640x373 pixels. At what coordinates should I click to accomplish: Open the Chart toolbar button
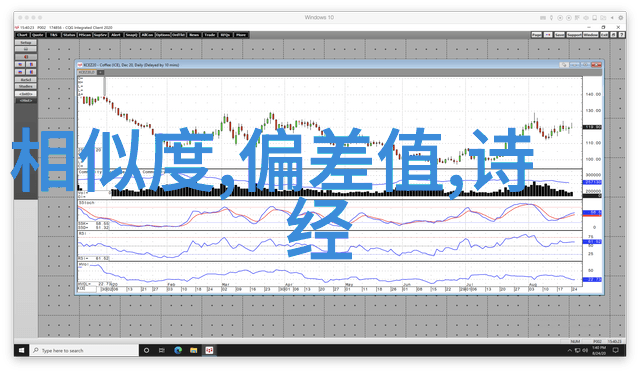pyautogui.click(x=22, y=35)
